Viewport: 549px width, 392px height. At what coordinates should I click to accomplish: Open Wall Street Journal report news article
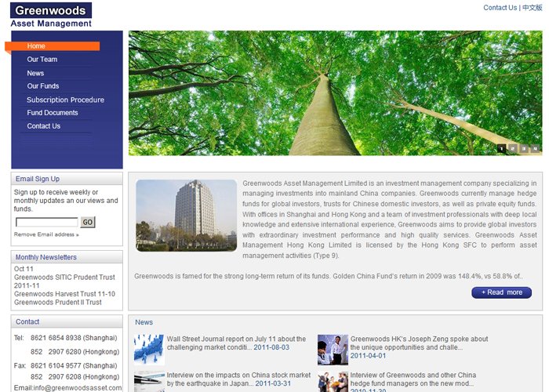pos(236,343)
